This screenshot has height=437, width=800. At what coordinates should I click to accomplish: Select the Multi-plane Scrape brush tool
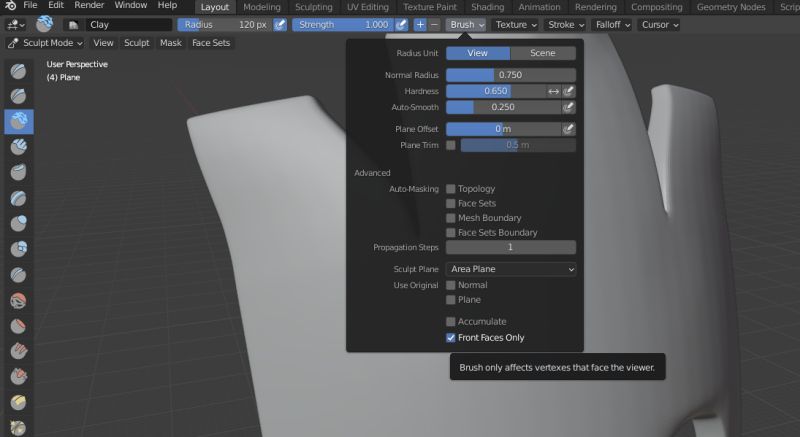pyautogui.click(x=19, y=402)
